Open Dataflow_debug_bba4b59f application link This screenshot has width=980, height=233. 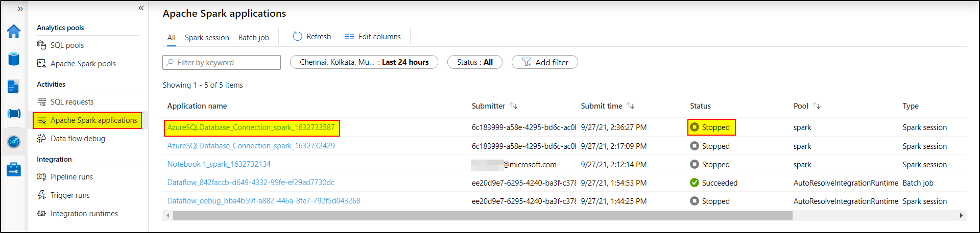(x=264, y=201)
